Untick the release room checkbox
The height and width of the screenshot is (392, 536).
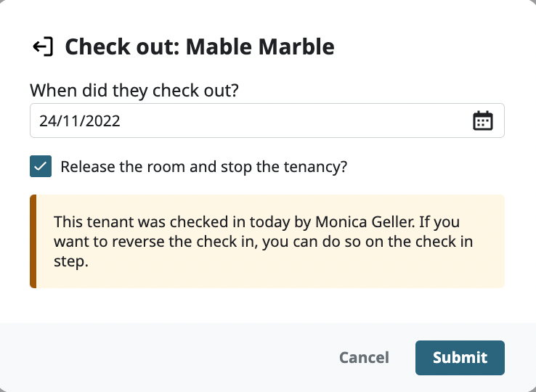[40, 166]
